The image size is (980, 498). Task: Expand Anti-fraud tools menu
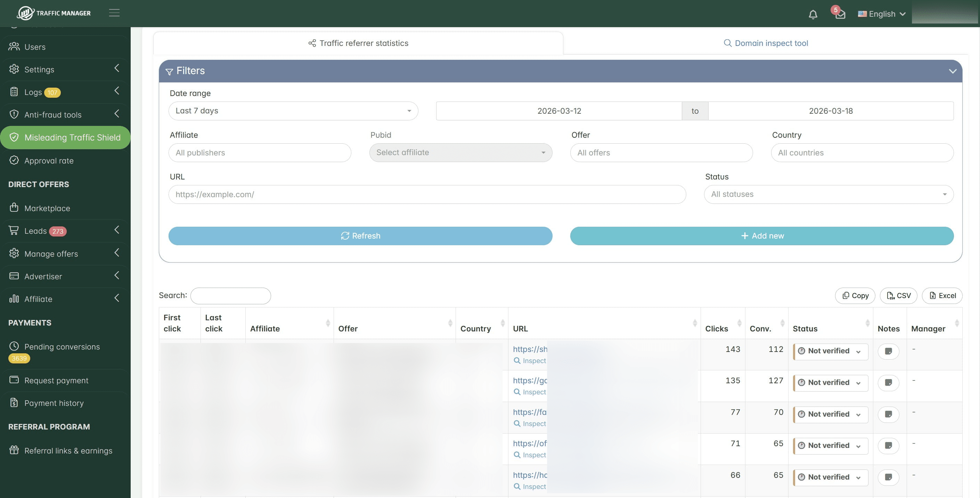click(65, 115)
